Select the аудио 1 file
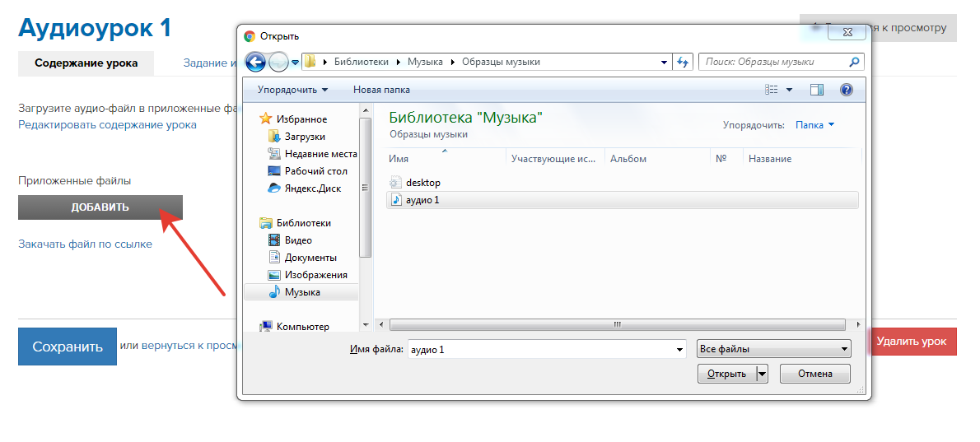 coord(425,200)
